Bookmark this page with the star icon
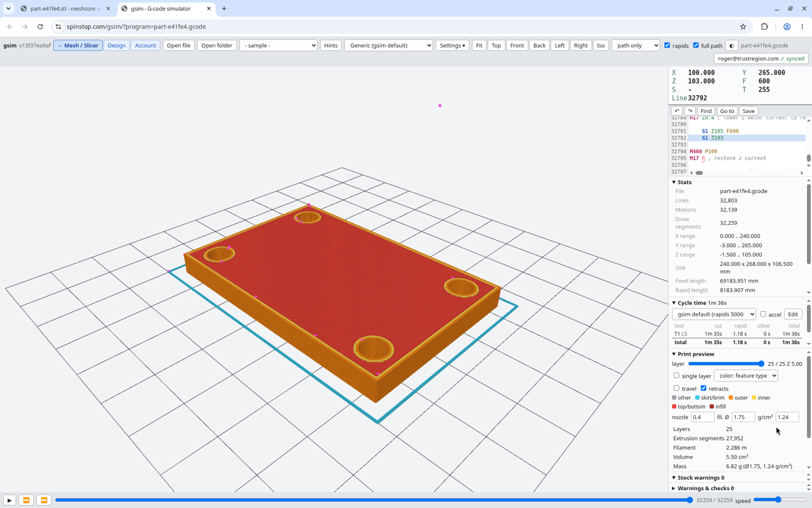The width and height of the screenshot is (812, 508). tap(743, 27)
